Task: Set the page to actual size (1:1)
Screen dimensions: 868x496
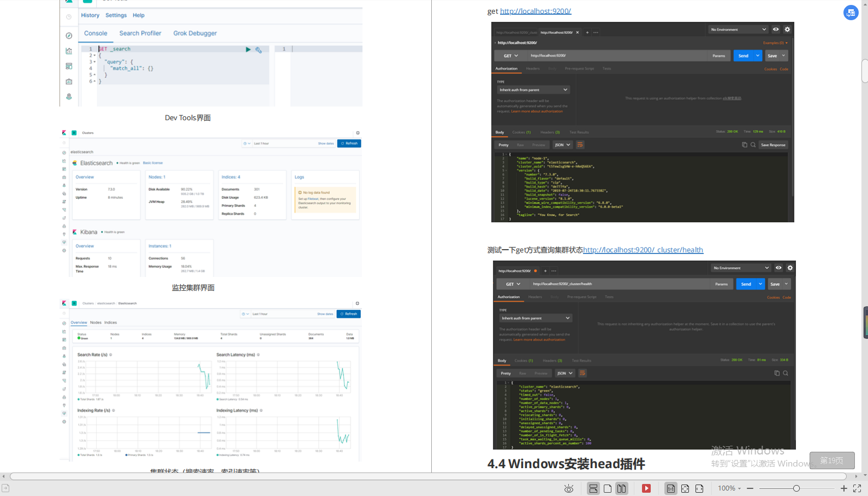Action: pos(671,488)
